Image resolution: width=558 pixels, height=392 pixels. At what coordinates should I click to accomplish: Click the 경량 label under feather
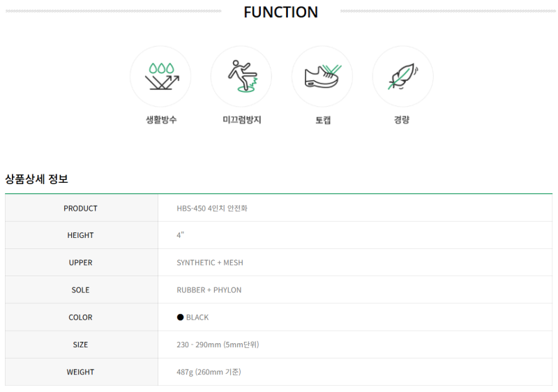tap(402, 119)
